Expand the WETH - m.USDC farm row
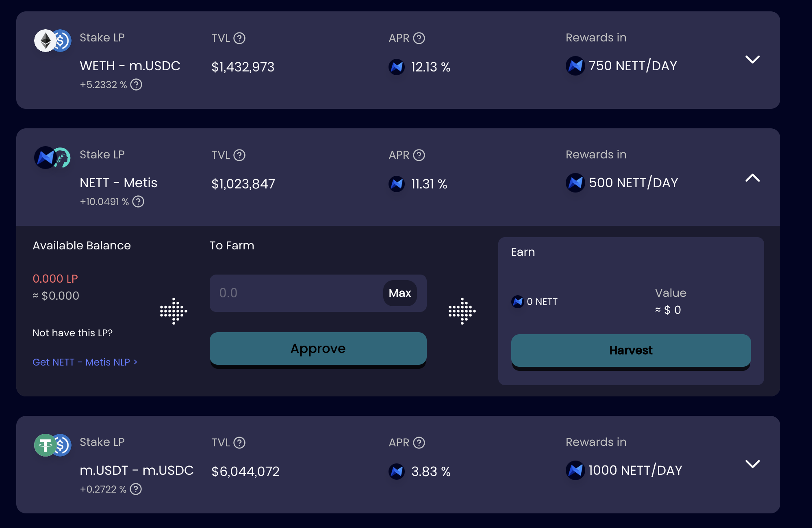Image resolution: width=812 pixels, height=528 pixels. point(753,59)
